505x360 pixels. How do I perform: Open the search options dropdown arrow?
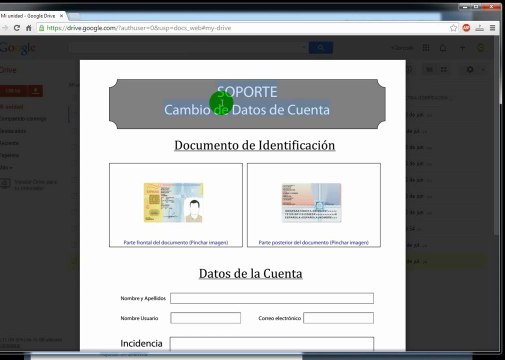[x=304, y=48]
